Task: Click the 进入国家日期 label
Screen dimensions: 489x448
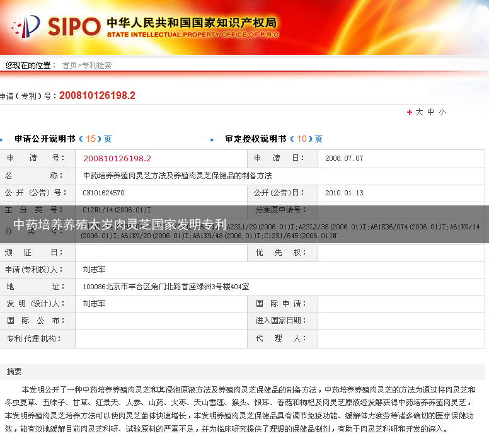Action: click(x=280, y=321)
